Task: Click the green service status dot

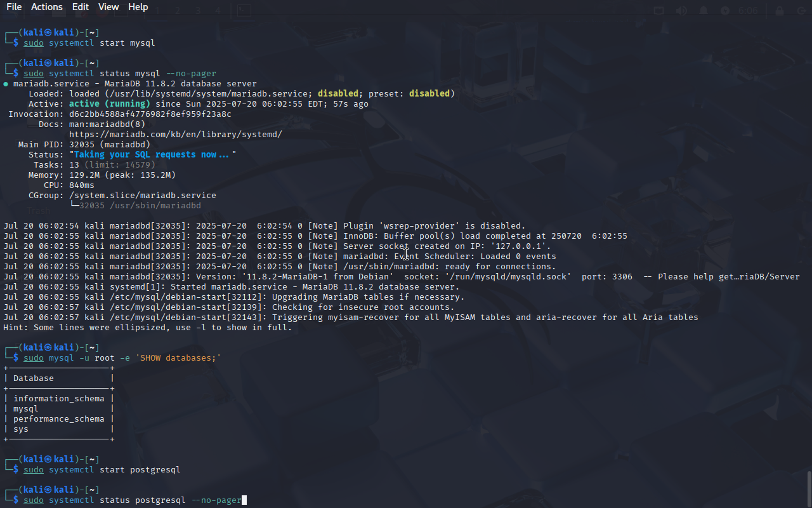Action: coord(6,84)
